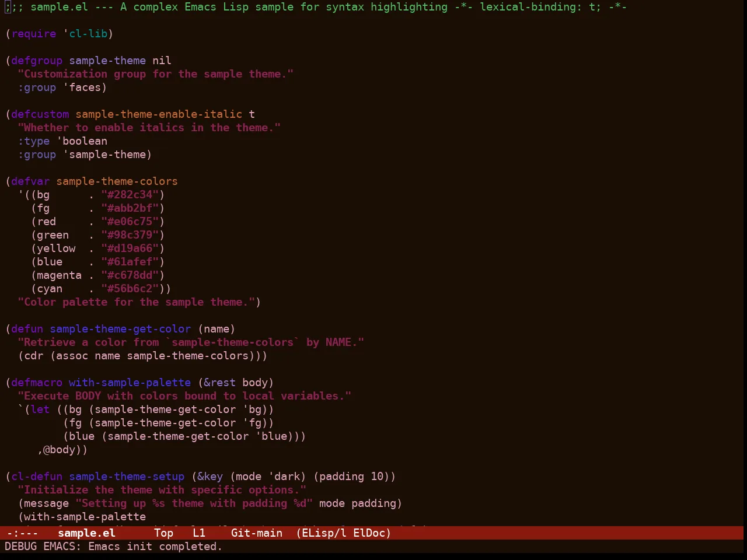The height and width of the screenshot is (560, 747).
Task: Click 'sample-theme-enable-italic' variable name
Action: point(159,114)
